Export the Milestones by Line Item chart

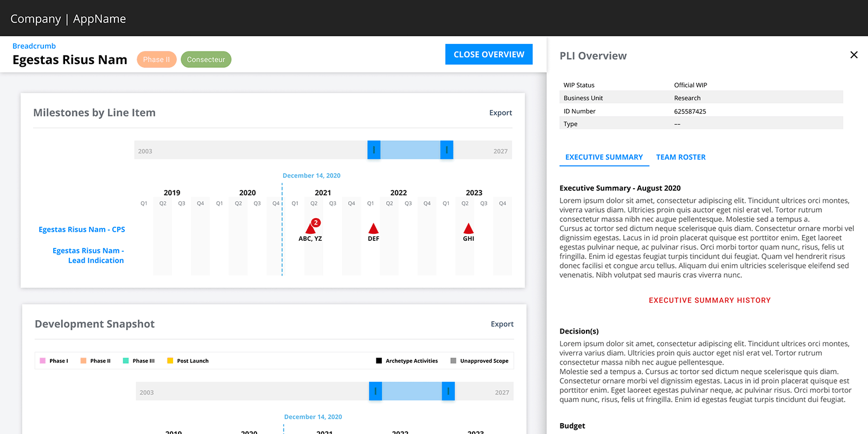pyautogui.click(x=501, y=113)
